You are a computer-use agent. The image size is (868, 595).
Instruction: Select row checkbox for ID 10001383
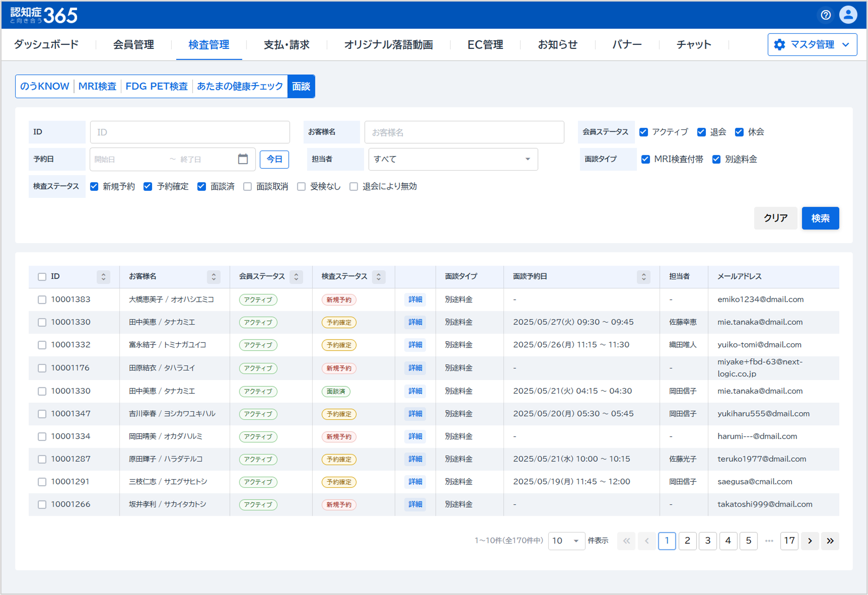[x=42, y=299]
